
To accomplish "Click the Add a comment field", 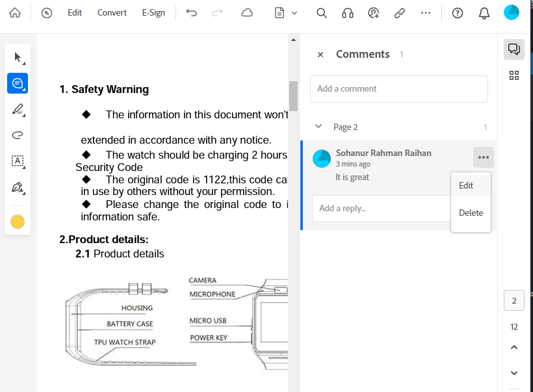I will (398, 89).
